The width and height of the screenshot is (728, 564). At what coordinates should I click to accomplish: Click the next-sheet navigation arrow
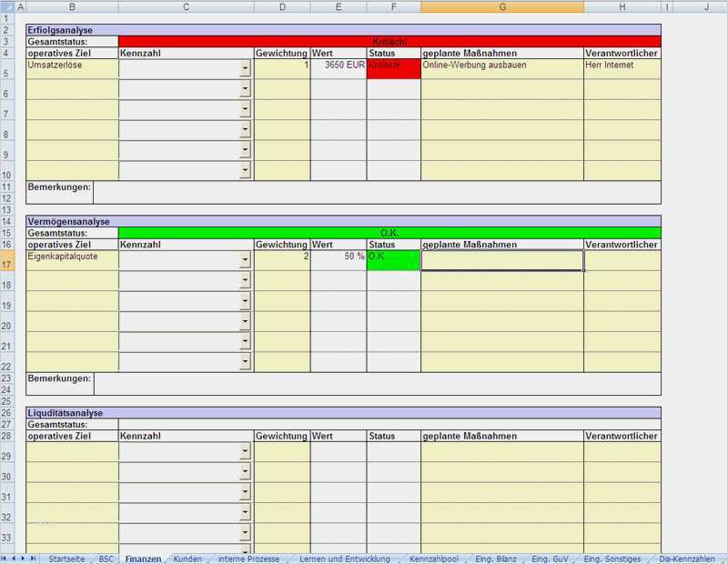click(25, 559)
